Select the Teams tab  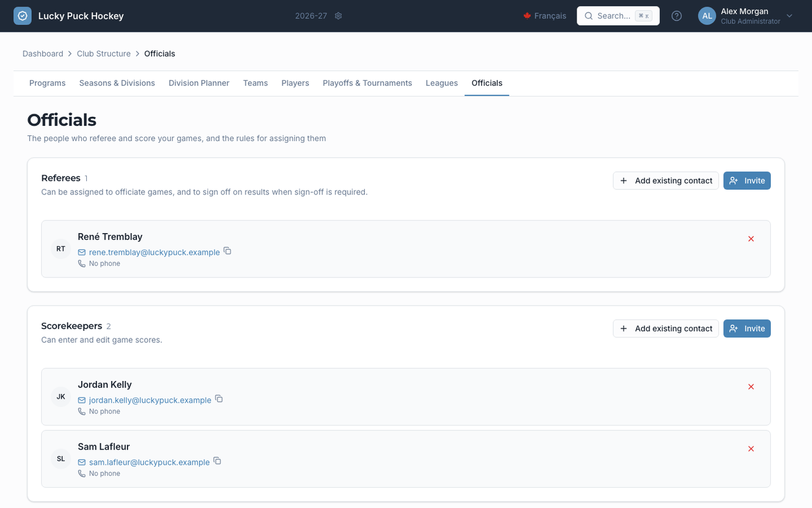pos(256,83)
